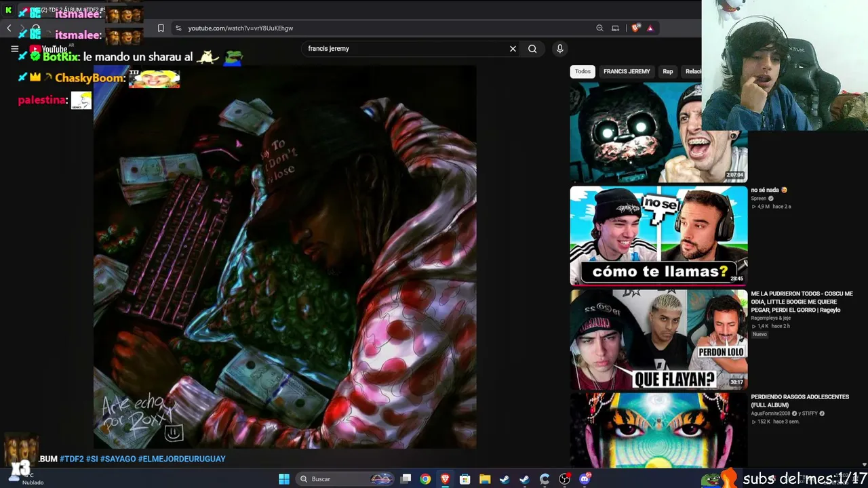Open the PERDIENDO RASGOS ADOLESCENTES album thumbnail
The height and width of the screenshot is (488, 868).
[658, 431]
